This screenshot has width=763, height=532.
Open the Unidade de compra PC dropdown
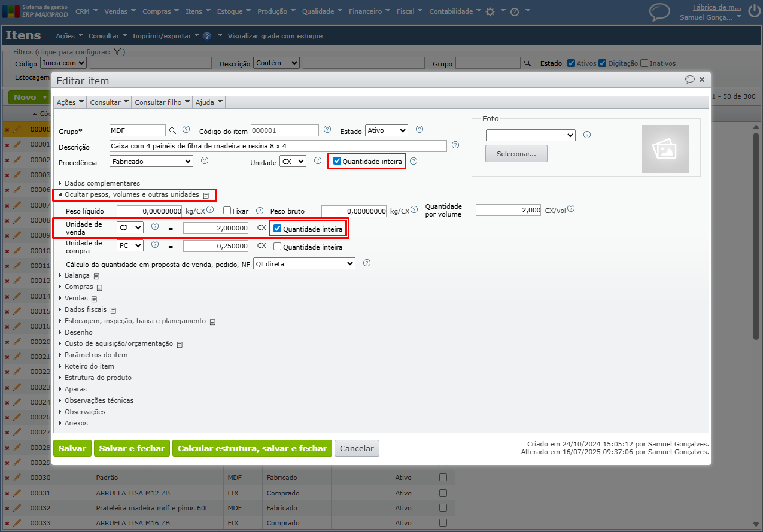point(130,245)
